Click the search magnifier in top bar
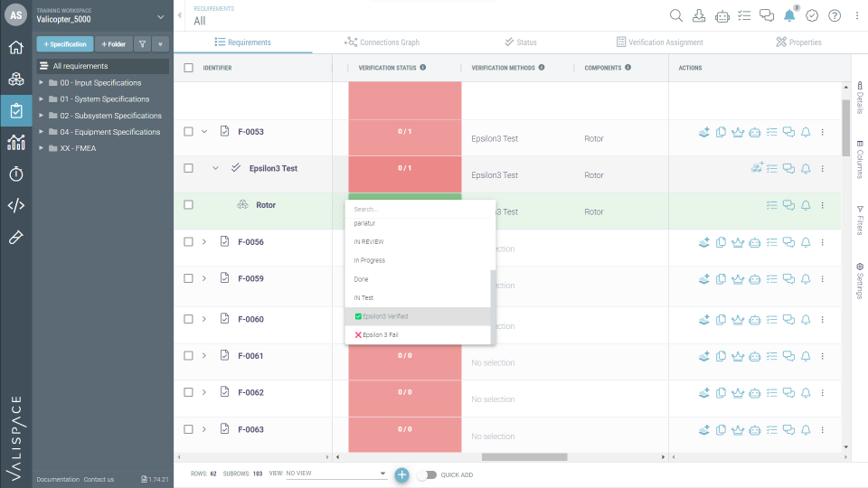The image size is (868, 488). tap(676, 15)
